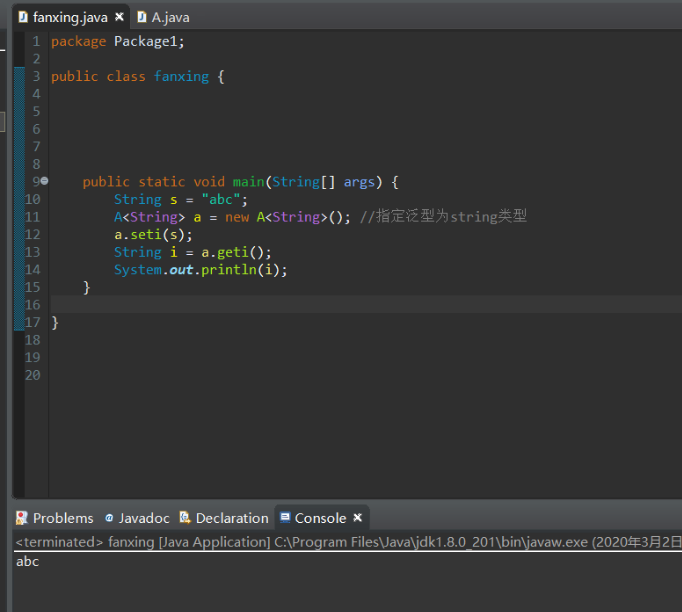Click the Java file icon on A.java tab
682x612 pixels.
coord(142,17)
